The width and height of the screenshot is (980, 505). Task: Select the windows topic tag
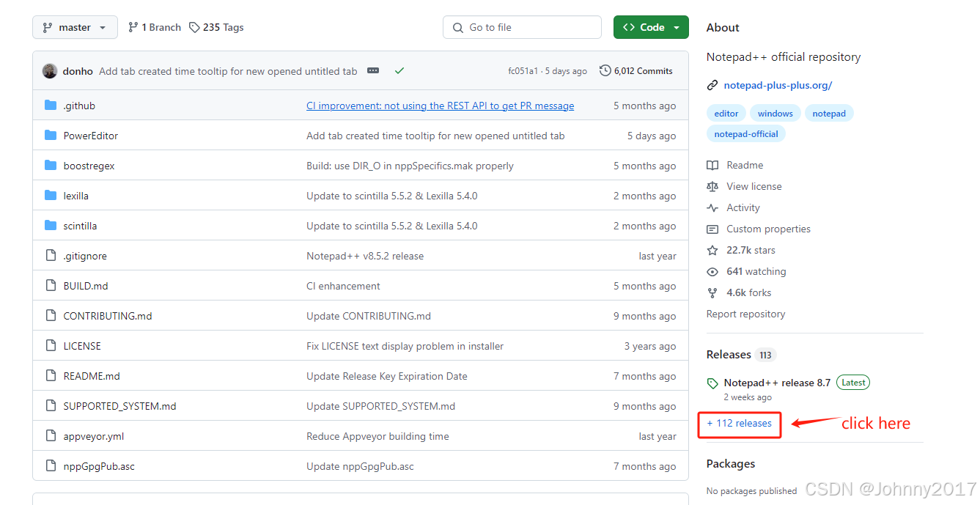[x=775, y=114]
